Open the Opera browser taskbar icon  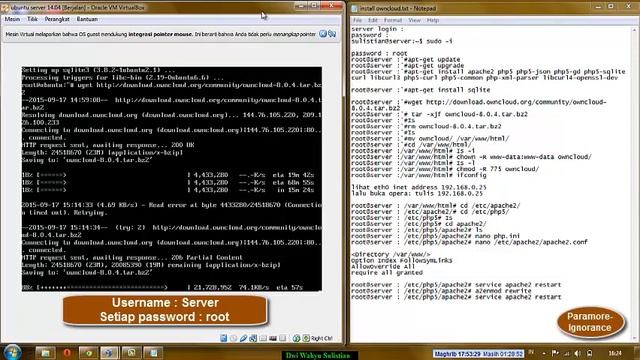67,353
